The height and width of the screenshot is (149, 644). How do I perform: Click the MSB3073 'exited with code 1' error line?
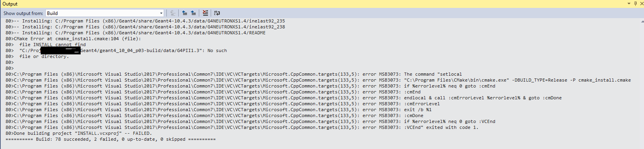tap(242, 127)
